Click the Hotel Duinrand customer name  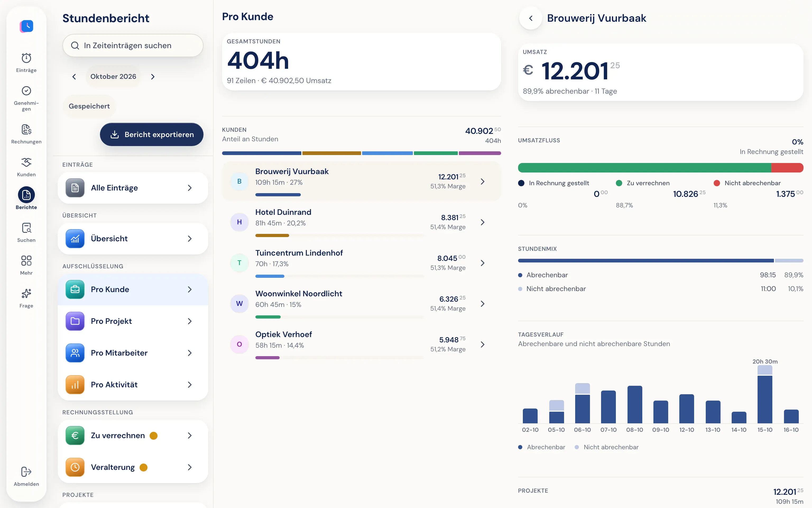pos(283,212)
